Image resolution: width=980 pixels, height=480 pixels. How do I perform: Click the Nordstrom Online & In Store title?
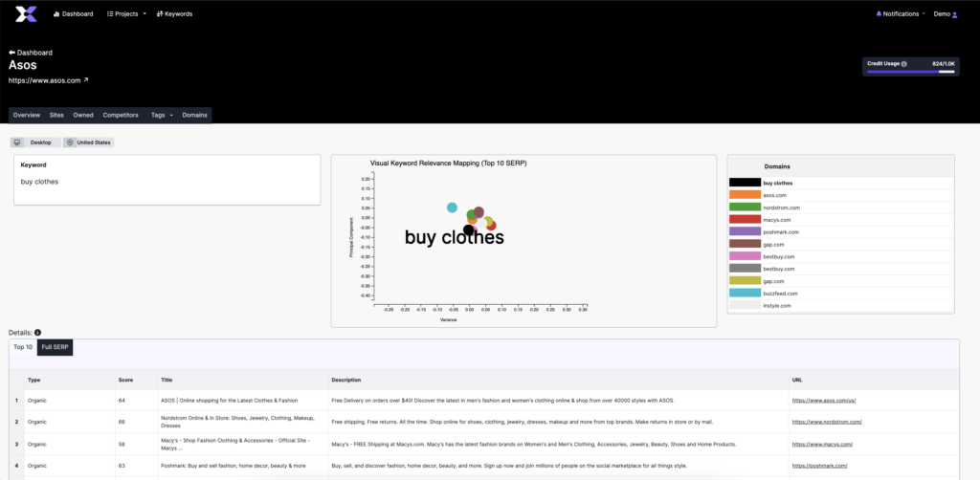click(237, 422)
